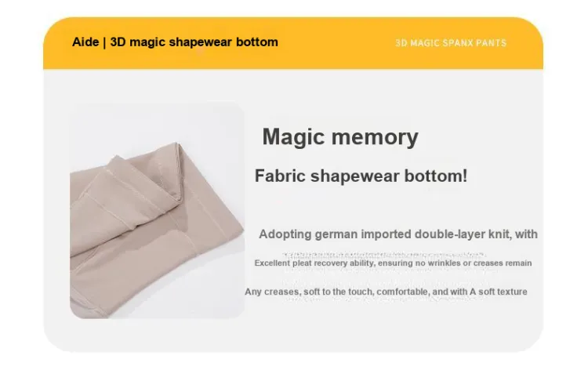The width and height of the screenshot is (588, 388).
Task: Select the word "german" in the description
Action: 336,234
